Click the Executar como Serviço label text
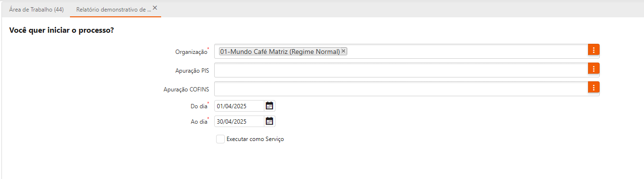The image size is (644, 179). pyautogui.click(x=255, y=139)
